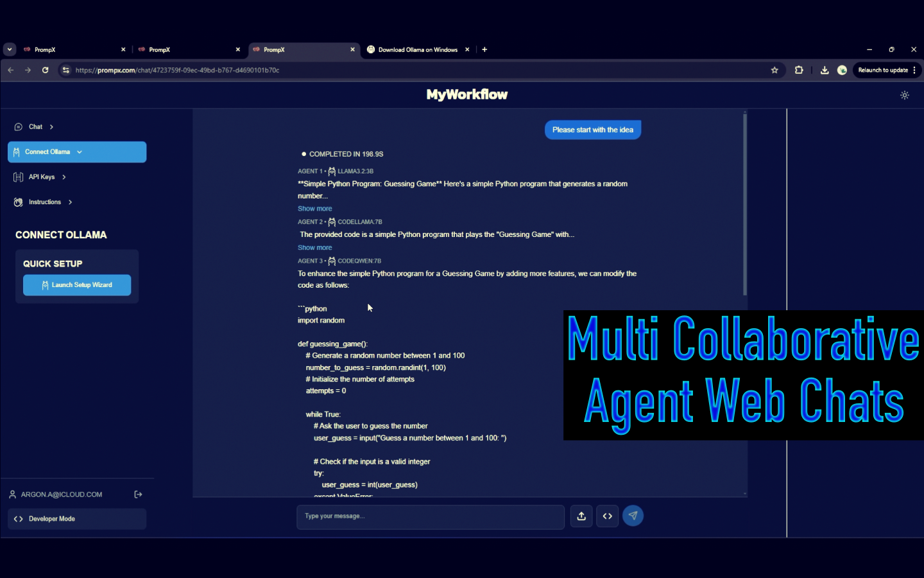Click the Chat bubble icon in sidebar
Viewport: 924px width, 578px height.
tap(18, 127)
